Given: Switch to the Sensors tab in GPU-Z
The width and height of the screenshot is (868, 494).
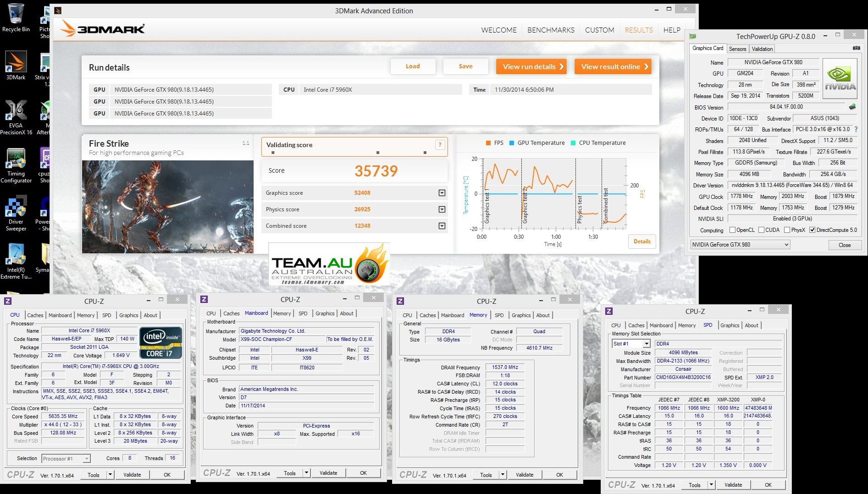Looking at the screenshot, I should tap(737, 49).
